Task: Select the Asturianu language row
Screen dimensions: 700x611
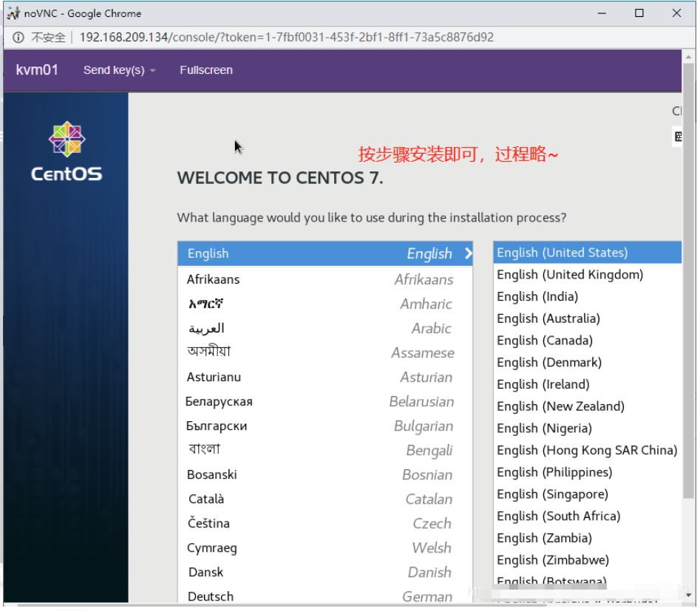Action: pos(325,377)
